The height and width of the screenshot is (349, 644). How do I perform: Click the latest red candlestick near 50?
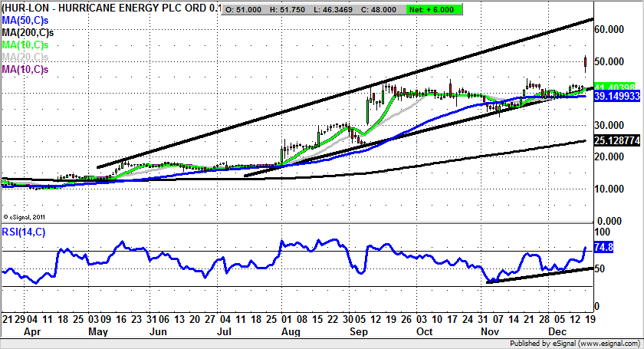coord(586,61)
